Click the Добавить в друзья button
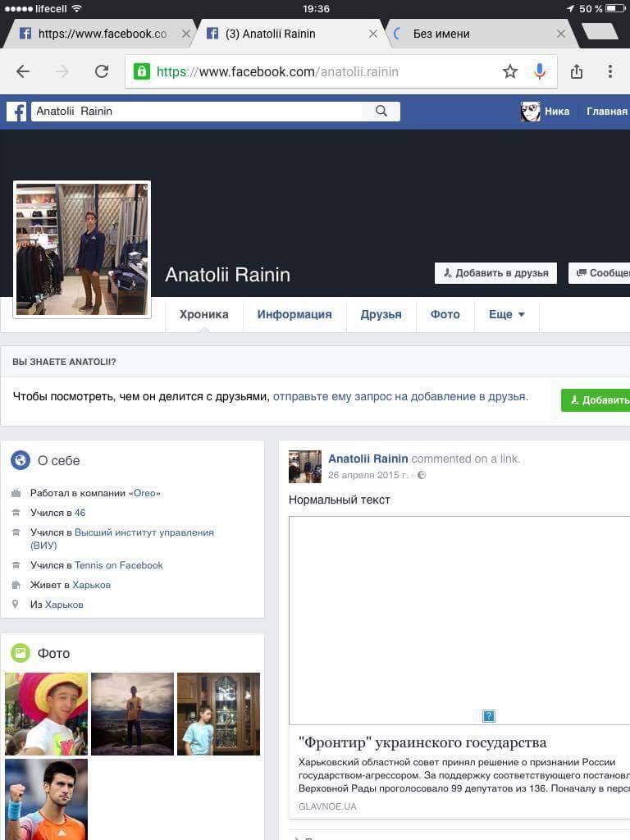 [x=495, y=273]
